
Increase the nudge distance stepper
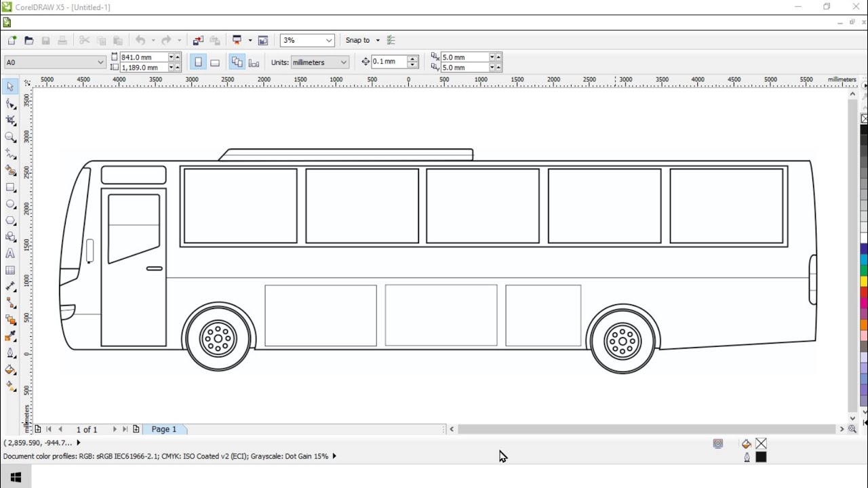(412, 59)
